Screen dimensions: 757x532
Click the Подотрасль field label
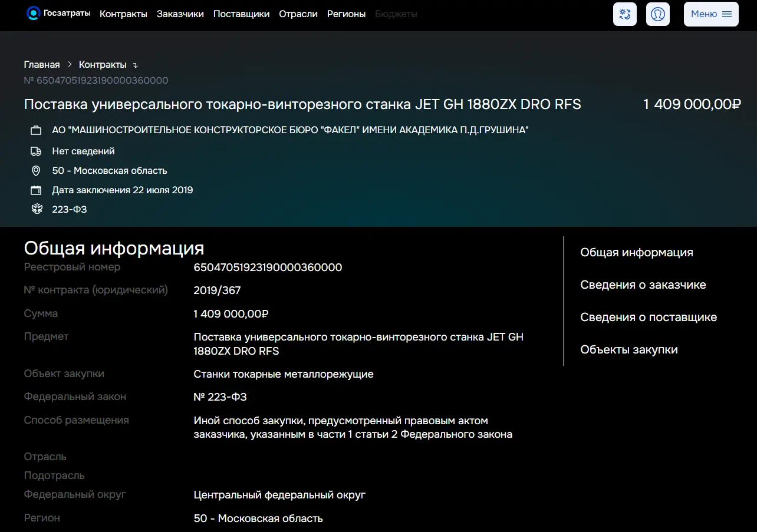[54, 476]
